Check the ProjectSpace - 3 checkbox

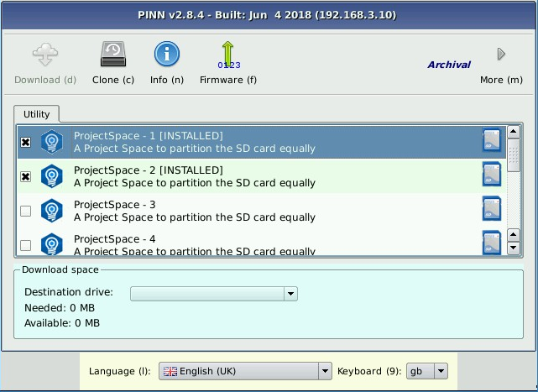pos(26,211)
